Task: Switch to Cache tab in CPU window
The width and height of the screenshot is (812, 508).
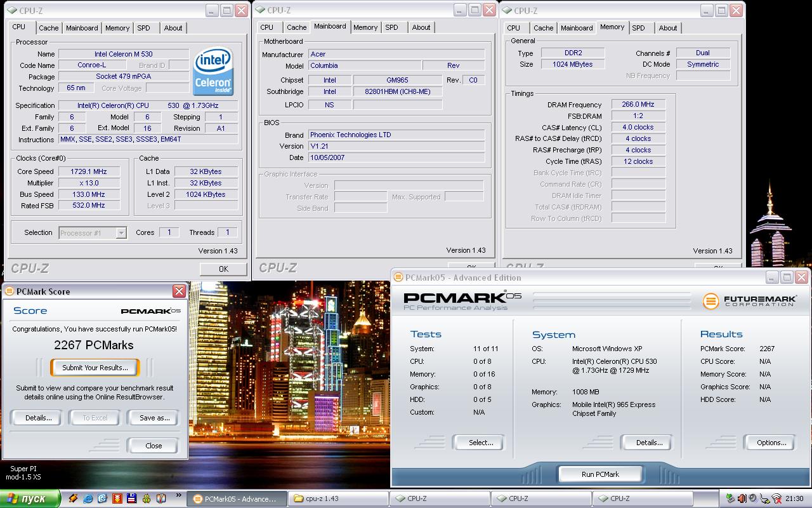Action: pos(49,28)
